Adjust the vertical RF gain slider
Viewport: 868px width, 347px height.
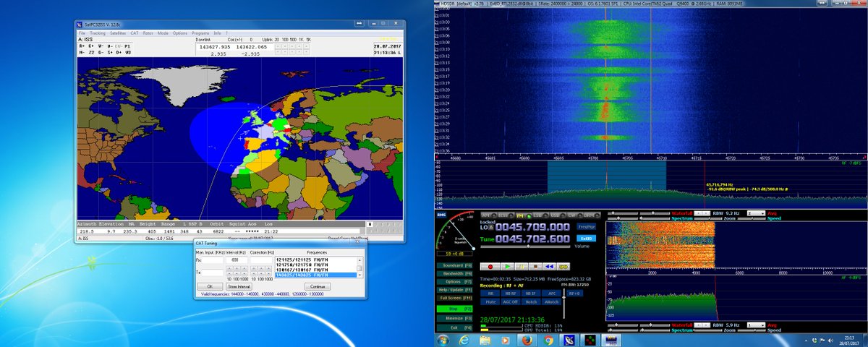[563, 304]
